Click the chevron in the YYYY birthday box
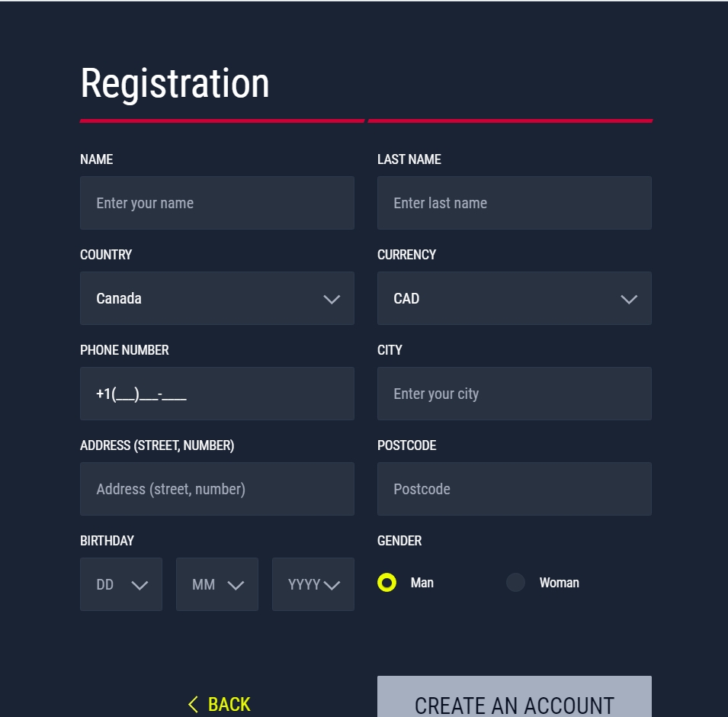728x717 pixels. [x=332, y=585]
